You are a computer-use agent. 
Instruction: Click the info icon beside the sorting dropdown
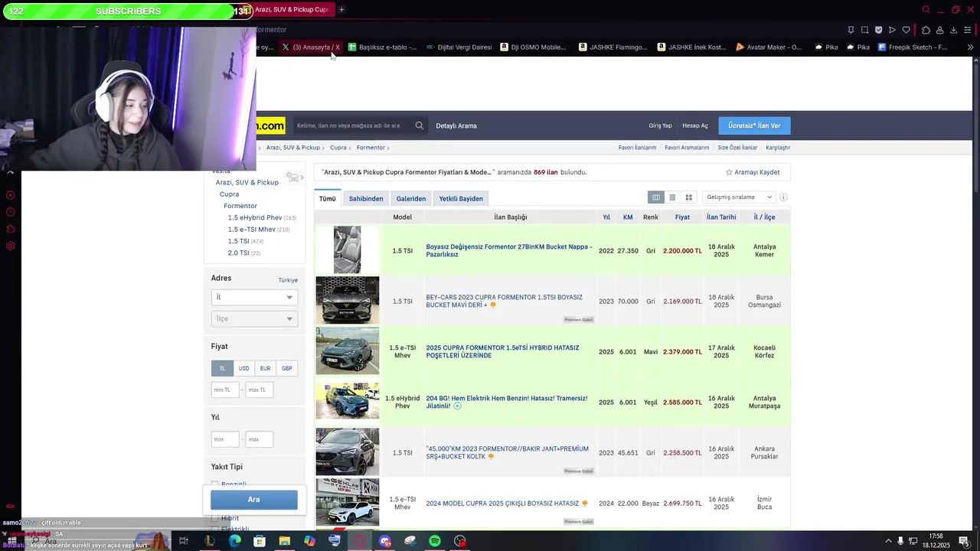(783, 197)
